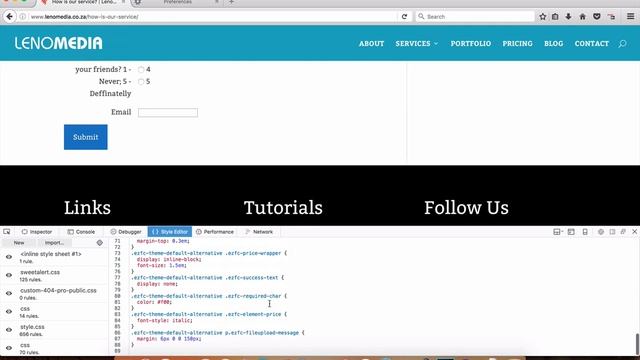Toggle visibility of sweetalert.css
Viewport: 640px width, 360px height.
click(9, 275)
